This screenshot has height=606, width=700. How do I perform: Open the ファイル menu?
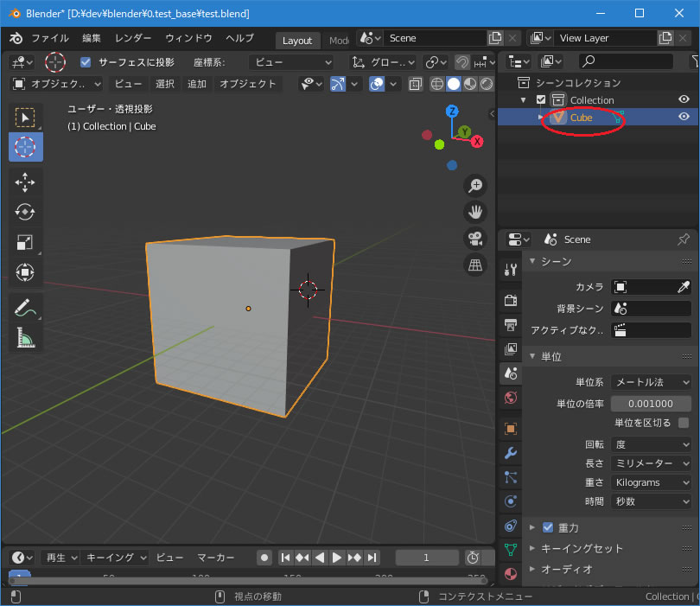pos(50,39)
